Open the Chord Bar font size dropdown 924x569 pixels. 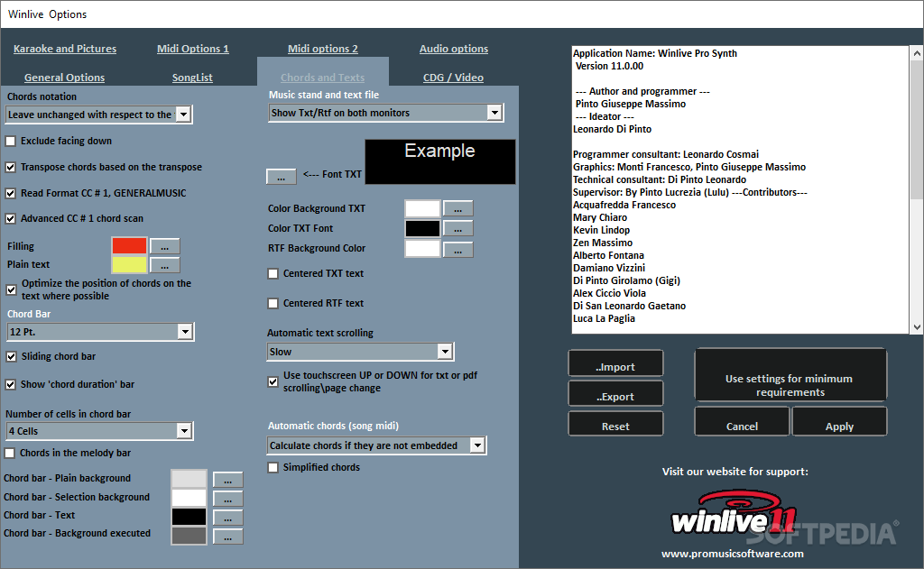click(183, 331)
